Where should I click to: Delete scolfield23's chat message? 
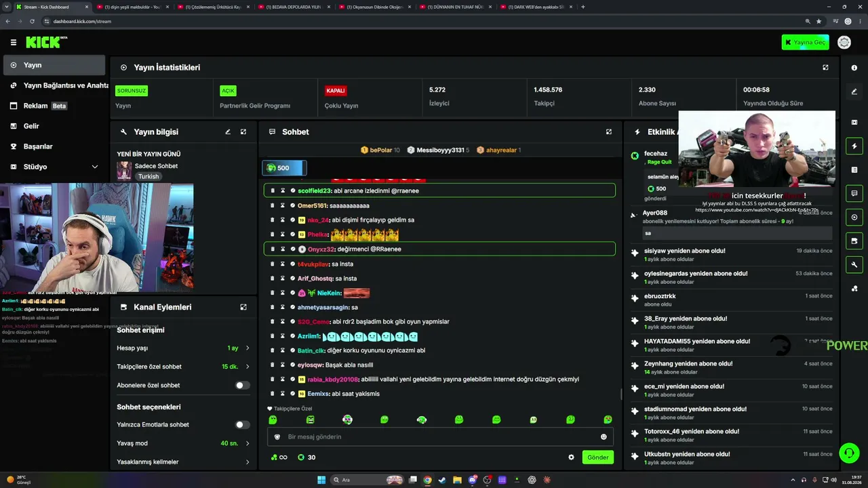tap(273, 191)
